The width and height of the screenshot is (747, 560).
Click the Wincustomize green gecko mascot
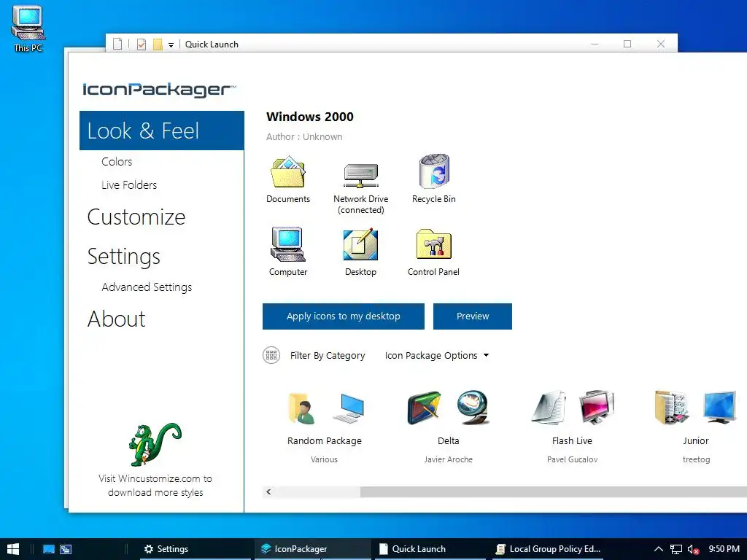(155, 445)
